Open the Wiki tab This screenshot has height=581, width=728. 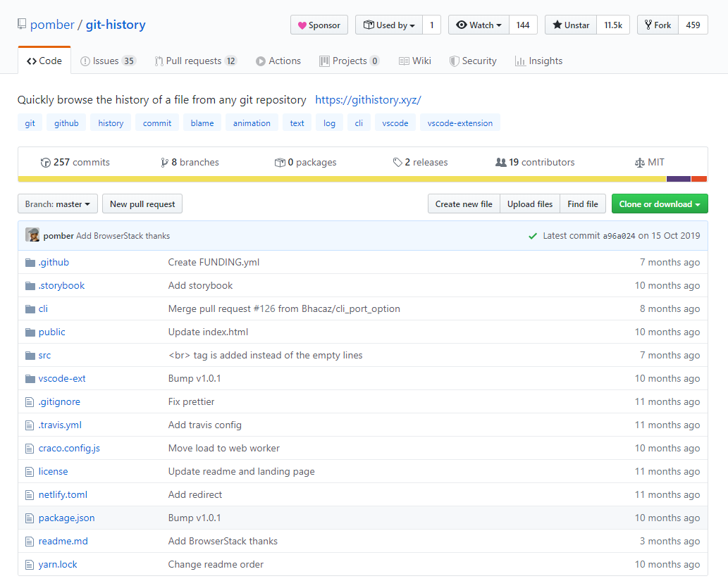pos(414,61)
